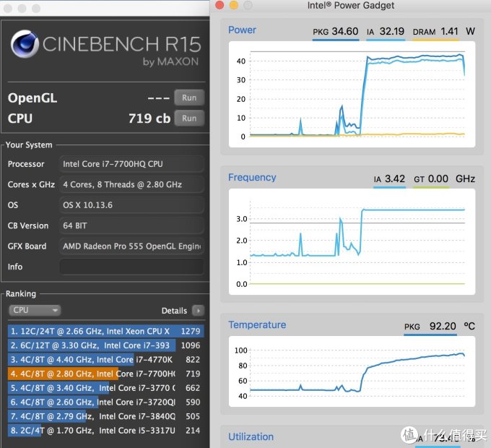Run the OpenGL benchmark

pos(188,98)
